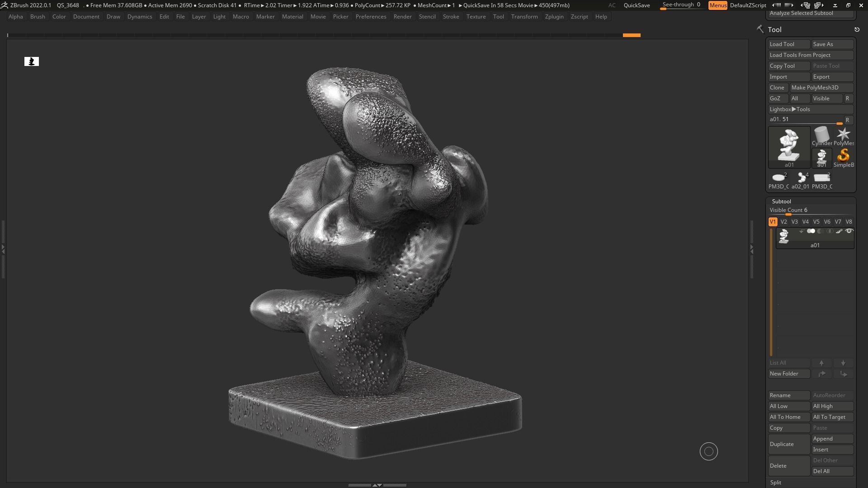This screenshot has width=868, height=488.
Task: Open the Brush menu
Action: (x=38, y=17)
